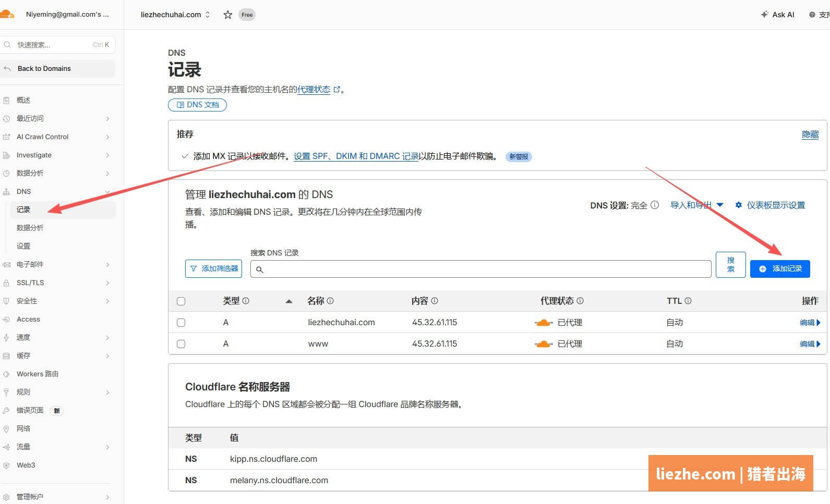This screenshot has height=504, width=830.
Task: Click the melany.ns.cloudflare.com nameserver value
Action: 279,480
